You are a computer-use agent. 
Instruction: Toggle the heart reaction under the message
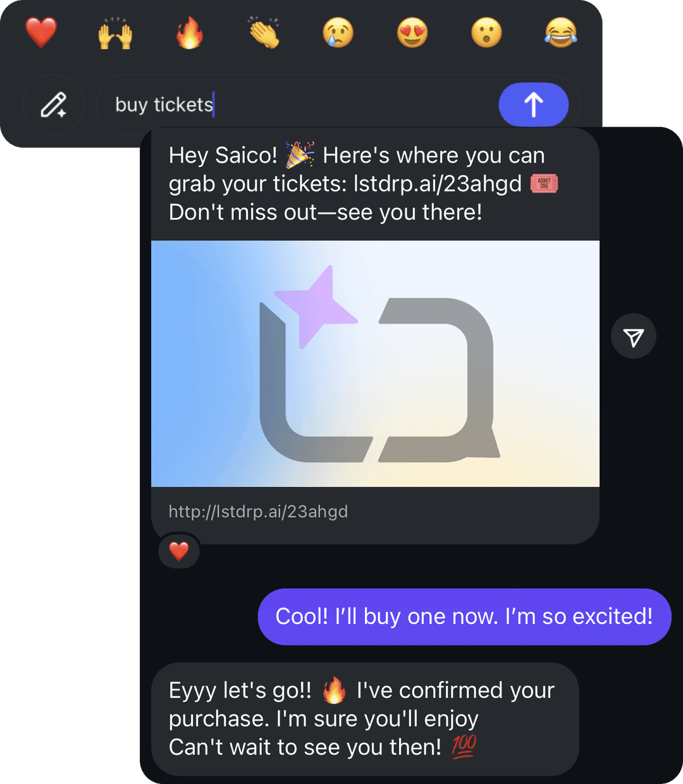coord(179,551)
